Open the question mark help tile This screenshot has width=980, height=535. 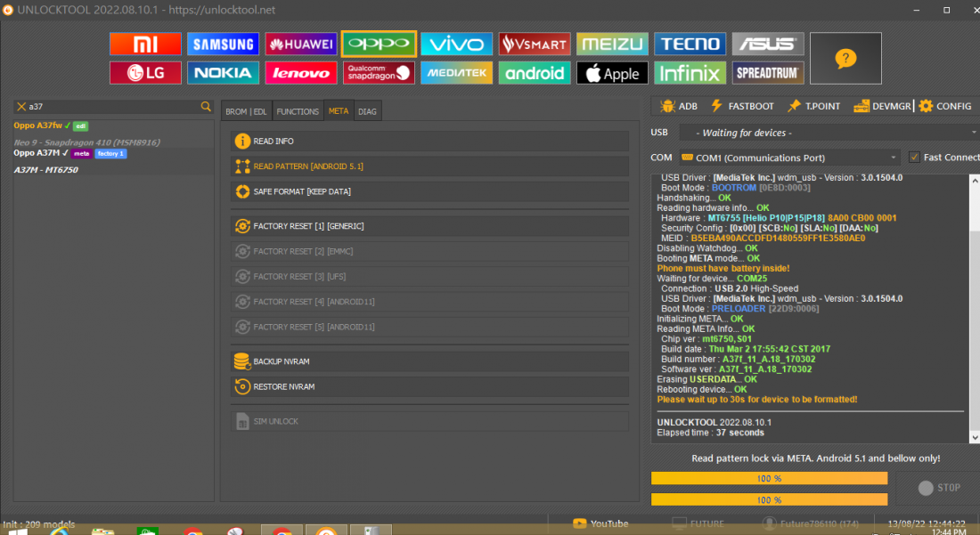coord(845,58)
